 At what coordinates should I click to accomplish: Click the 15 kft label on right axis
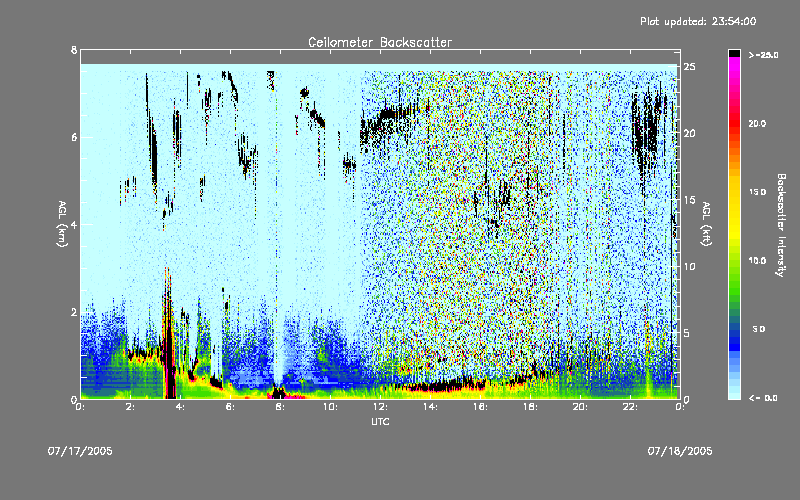pos(690,200)
